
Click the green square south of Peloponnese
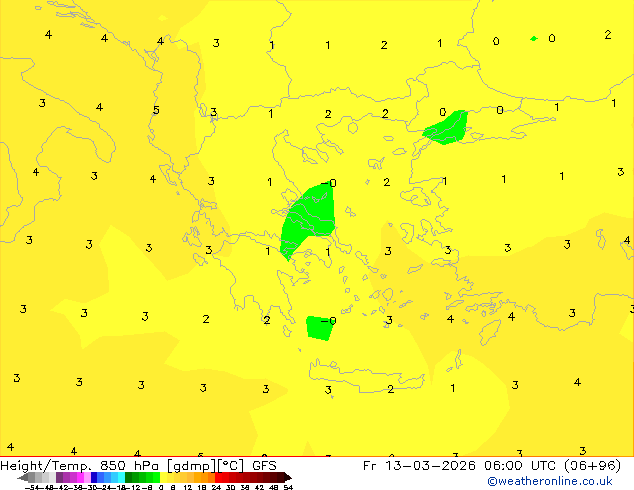pyautogui.click(x=319, y=328)
